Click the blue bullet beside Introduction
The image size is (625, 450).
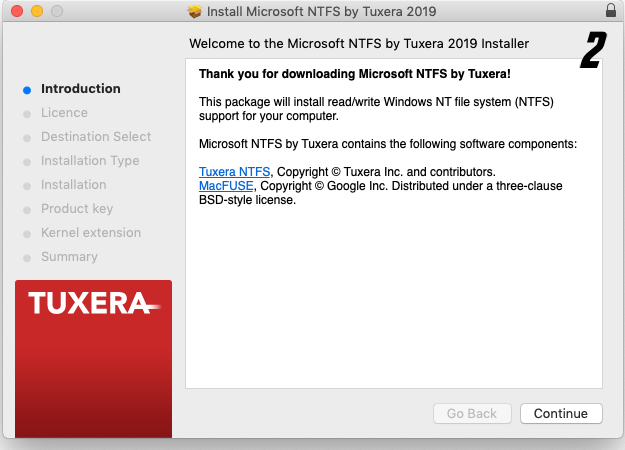[x=27, y=90]
